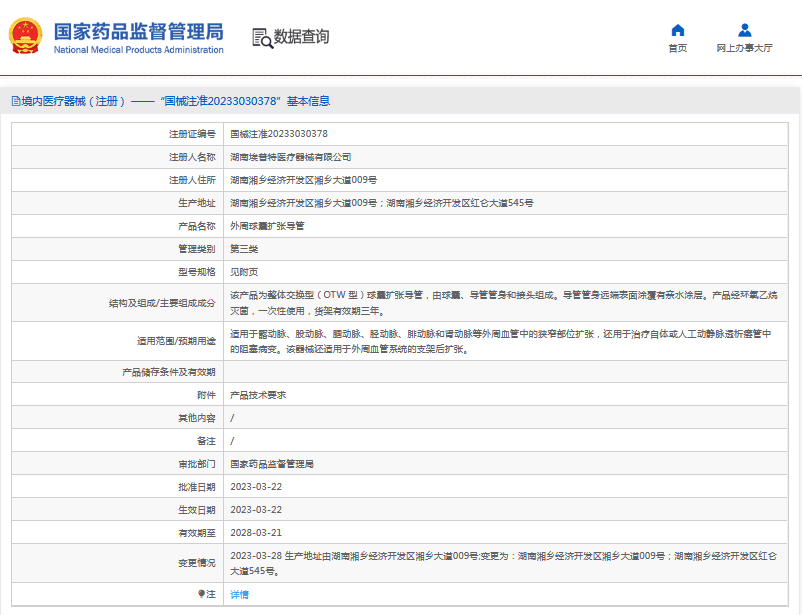Click the 注册人名称 row label
802x615 pixels.
192,157
